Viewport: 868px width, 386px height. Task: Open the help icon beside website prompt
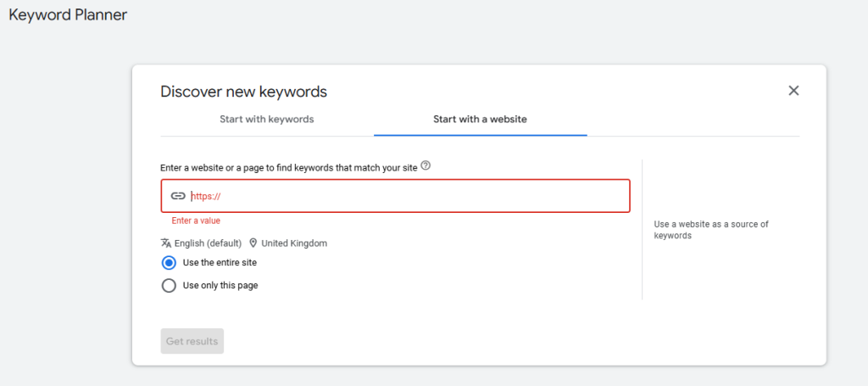426,165
